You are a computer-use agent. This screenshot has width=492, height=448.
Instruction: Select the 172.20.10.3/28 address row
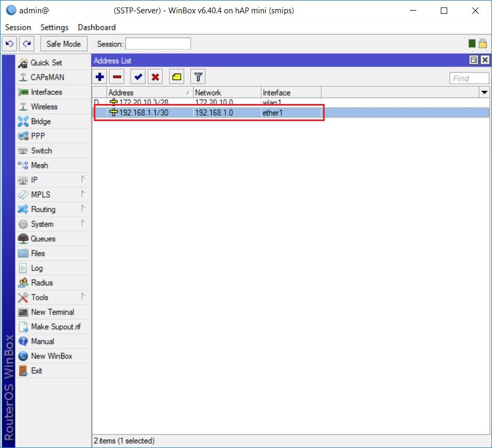pyautogui.click(x=291, y=102)
